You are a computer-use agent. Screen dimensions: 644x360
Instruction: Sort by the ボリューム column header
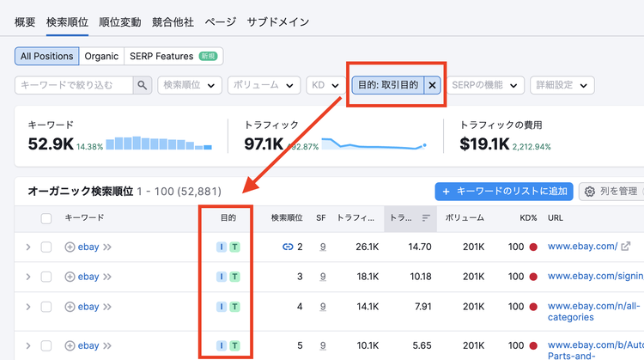click(x=465, y=218)
